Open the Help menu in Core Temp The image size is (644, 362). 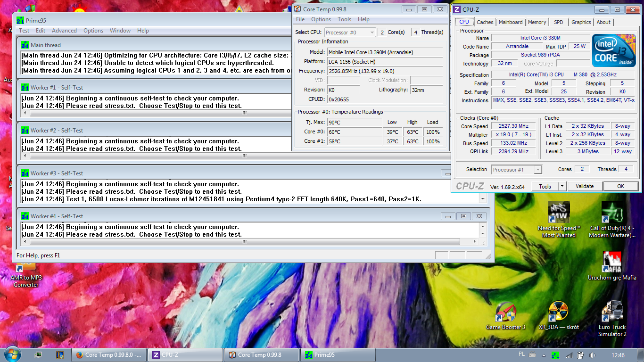363,19
